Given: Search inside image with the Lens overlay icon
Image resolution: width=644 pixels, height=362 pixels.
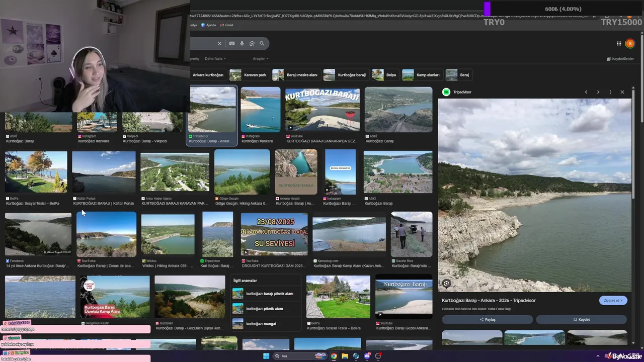Looking at the screenshot, I should [x=446, y=284].
